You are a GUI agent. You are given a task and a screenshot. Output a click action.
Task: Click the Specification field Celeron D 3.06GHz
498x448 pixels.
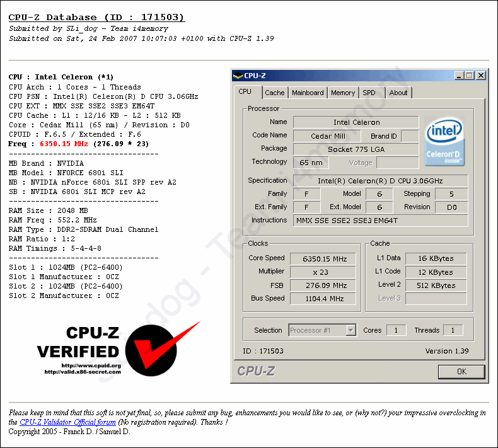[x=381, y=181]
